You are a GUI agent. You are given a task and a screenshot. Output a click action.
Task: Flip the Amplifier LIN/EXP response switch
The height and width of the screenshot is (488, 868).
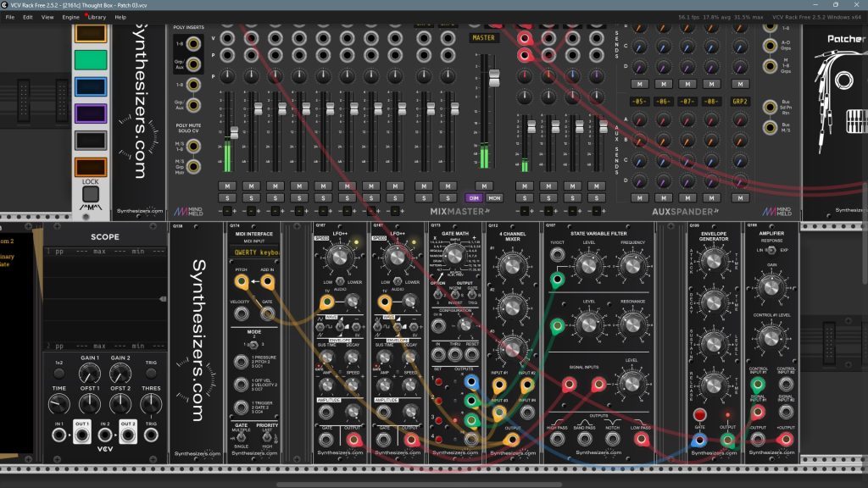tap(771, 250)
